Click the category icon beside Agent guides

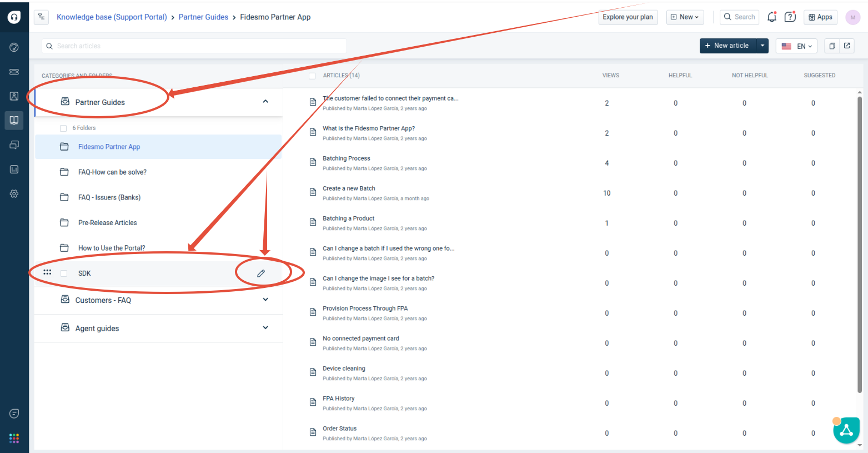coord(65,328)
